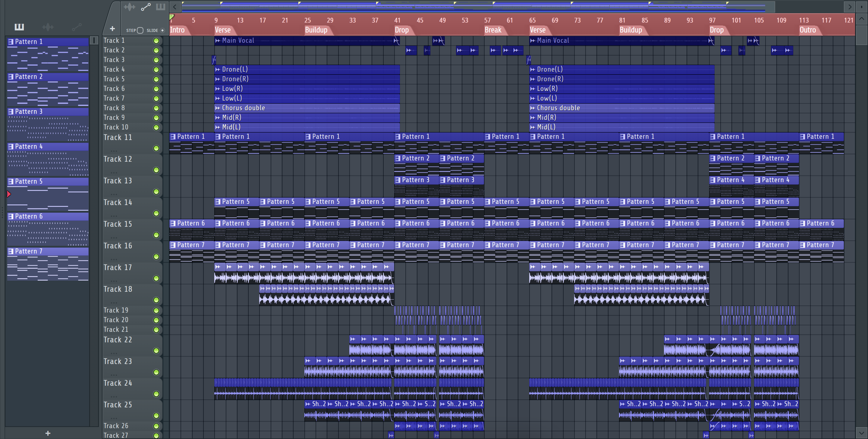Screen dimensions: 868x439
Task: Show audio clips in the picker panel
Action: point(48,27)
